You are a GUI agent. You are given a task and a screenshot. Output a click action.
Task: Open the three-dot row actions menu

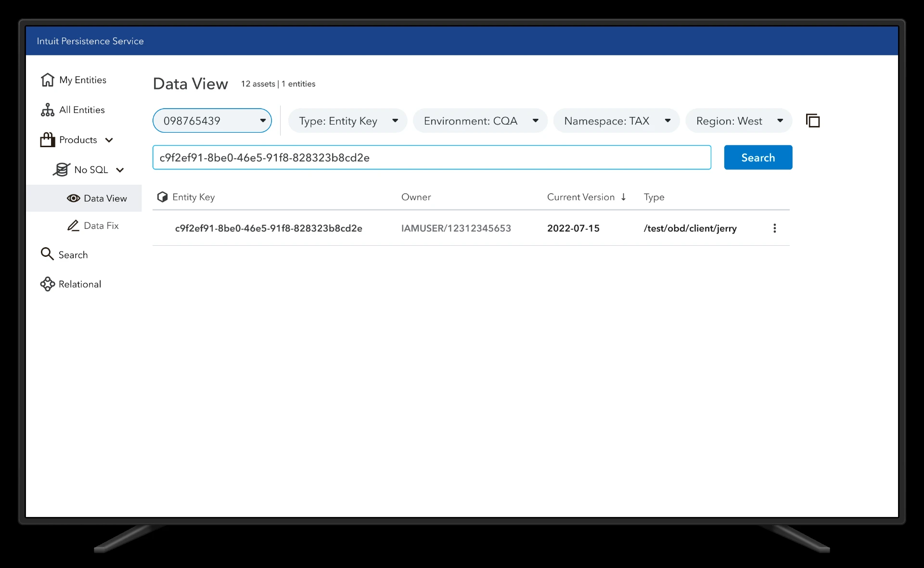coord(774,228)
